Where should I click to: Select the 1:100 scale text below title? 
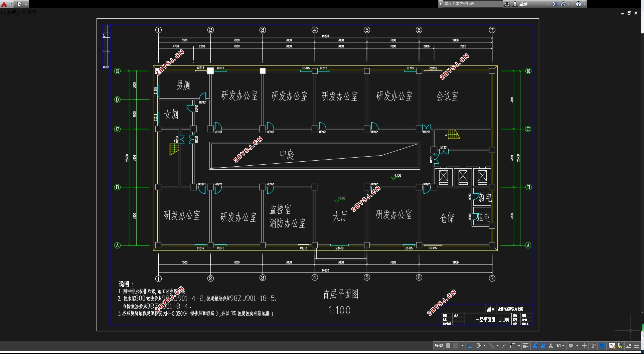pos(339,311)
